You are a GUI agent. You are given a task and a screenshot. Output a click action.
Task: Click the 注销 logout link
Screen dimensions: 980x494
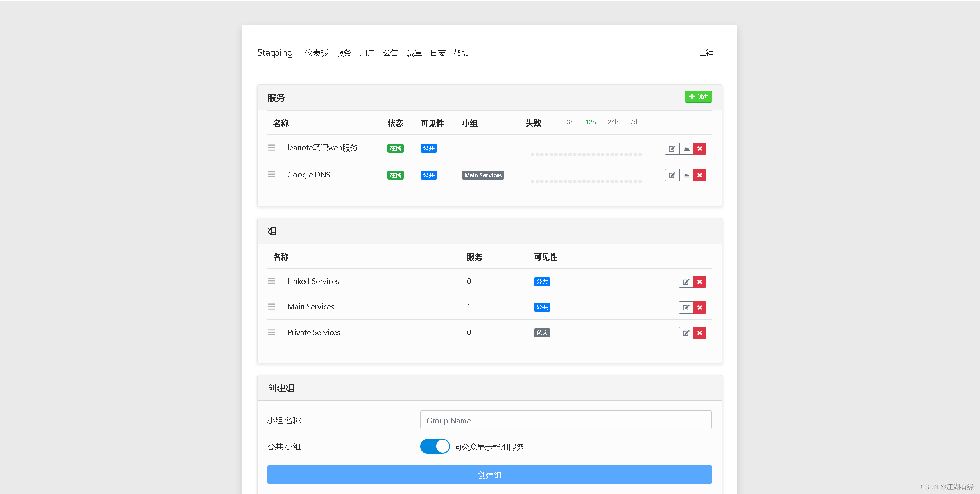(x=706, y=53)
